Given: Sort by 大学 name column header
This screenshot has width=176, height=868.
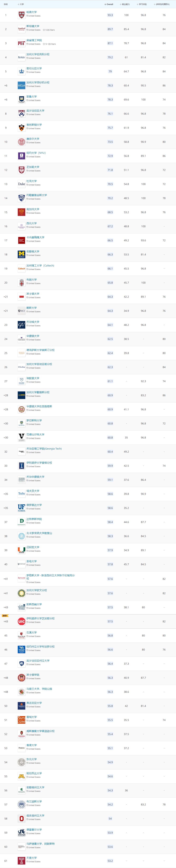Looking at the screenshot, I should (21, 4).
